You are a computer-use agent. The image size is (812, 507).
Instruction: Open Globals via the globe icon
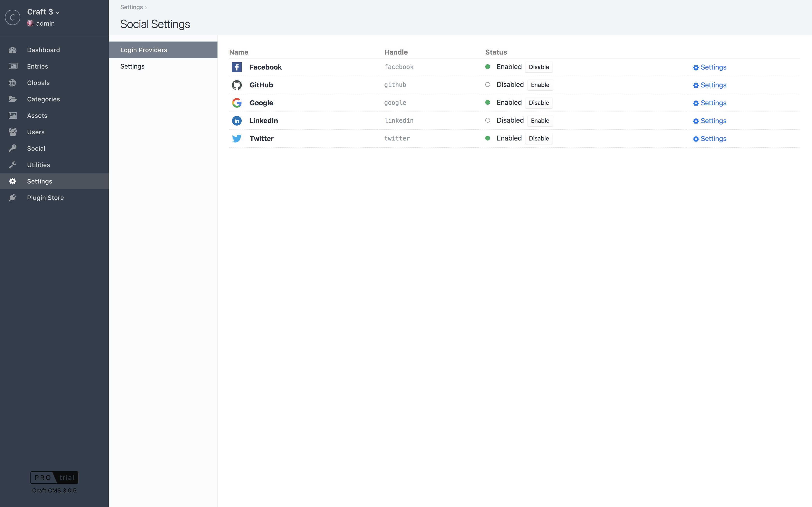[x=13, y=83]
